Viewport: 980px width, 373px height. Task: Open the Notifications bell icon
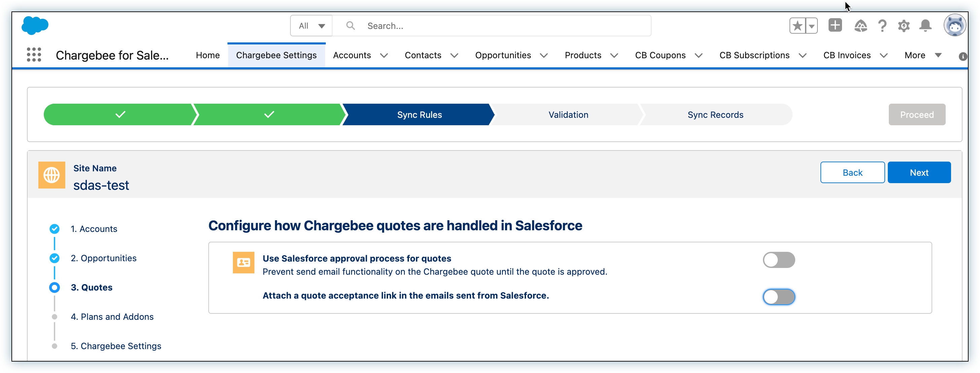point(925,26)
